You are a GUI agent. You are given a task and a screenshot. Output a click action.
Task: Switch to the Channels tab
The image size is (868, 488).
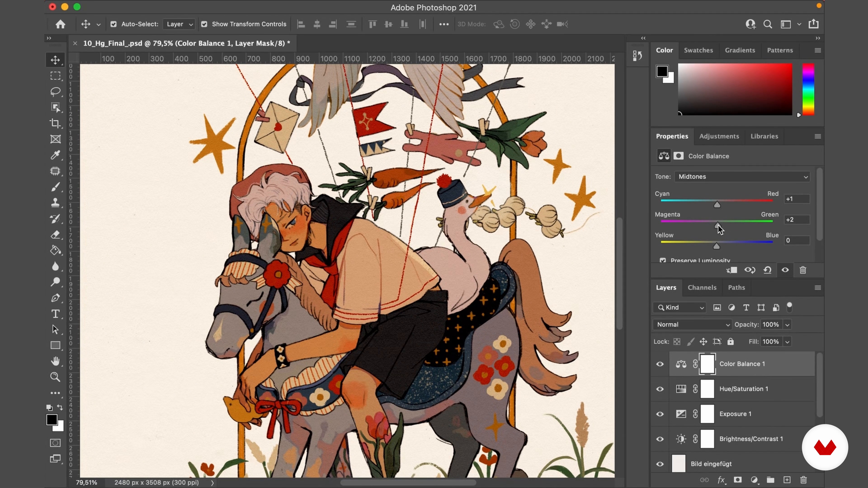[x=702, y=287]
